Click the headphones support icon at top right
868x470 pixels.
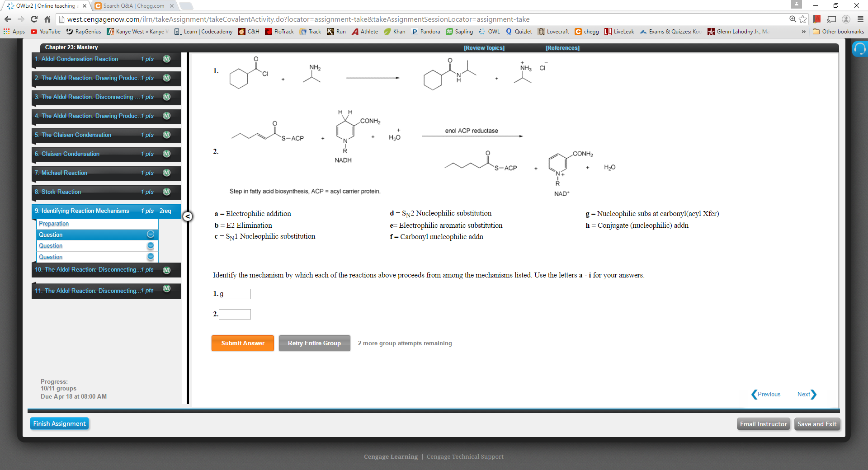859,48
